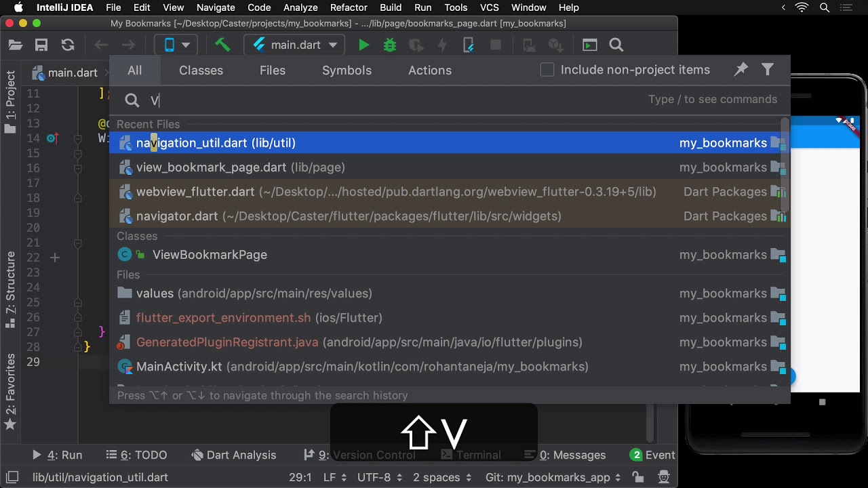Enable Include non-project items checkbox
This screenshot has width=868, height=488.
coord(547,70)
